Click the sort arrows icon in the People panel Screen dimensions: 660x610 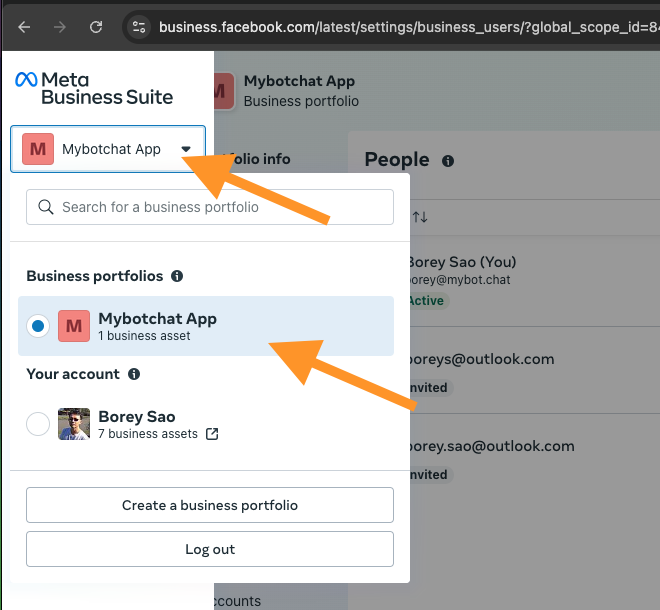click(x=420, y=217)
